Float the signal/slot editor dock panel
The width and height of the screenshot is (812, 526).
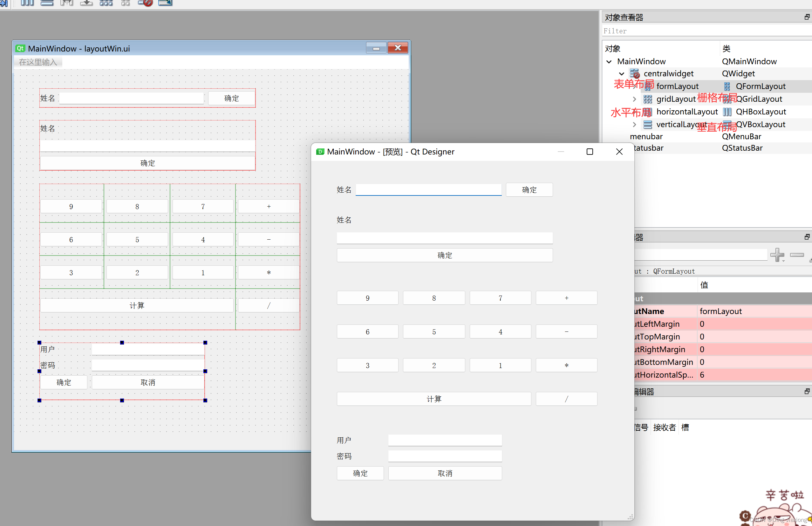click(x=807, y=391)
